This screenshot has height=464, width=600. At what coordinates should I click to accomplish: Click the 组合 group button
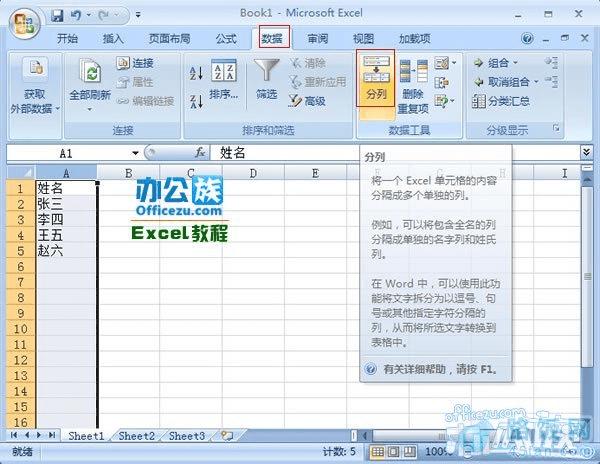point(491,63)
